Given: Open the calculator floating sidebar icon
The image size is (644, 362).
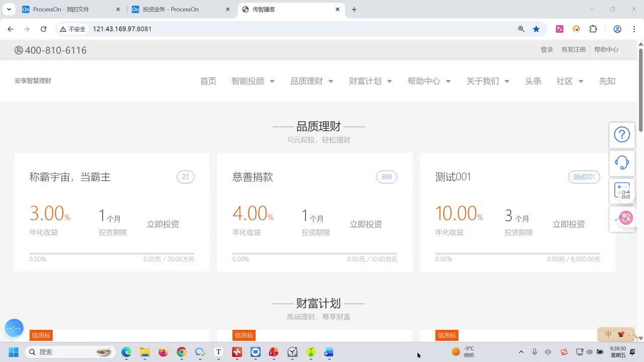Looking at the screenshot, I should (x=622, y=191).
